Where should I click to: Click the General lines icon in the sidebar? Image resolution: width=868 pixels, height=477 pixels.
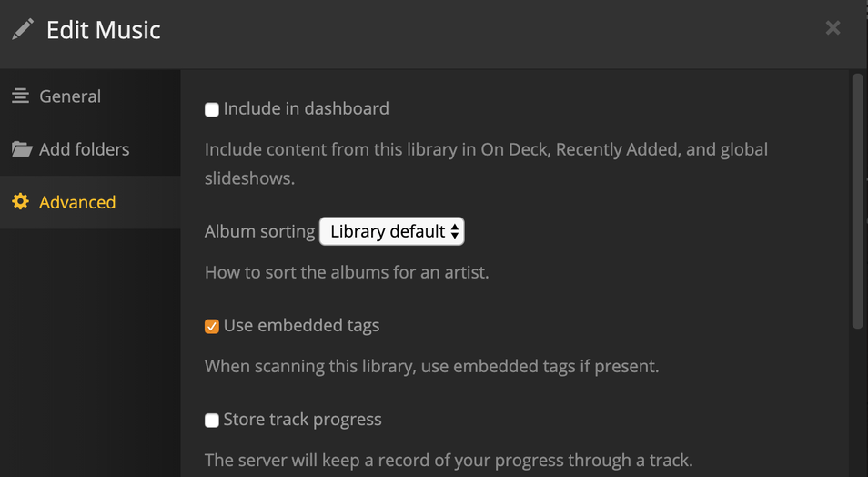tap(20, 96)
